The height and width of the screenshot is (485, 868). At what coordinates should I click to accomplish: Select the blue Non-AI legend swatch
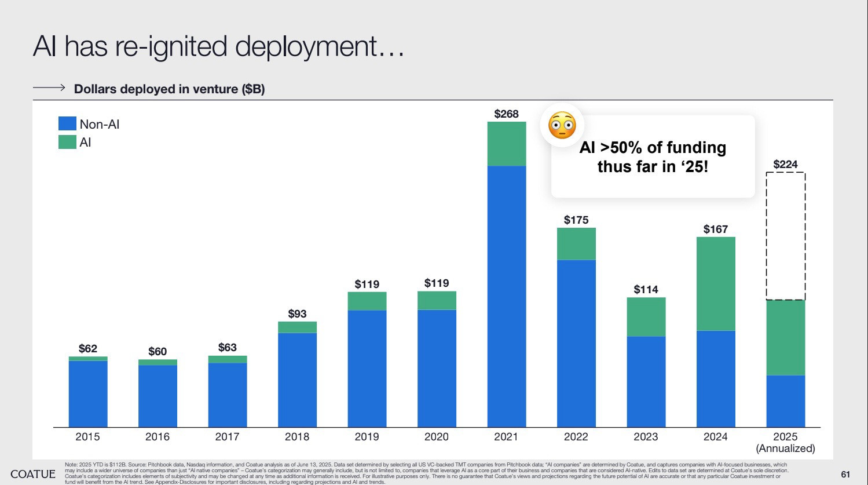click(67, 123)
